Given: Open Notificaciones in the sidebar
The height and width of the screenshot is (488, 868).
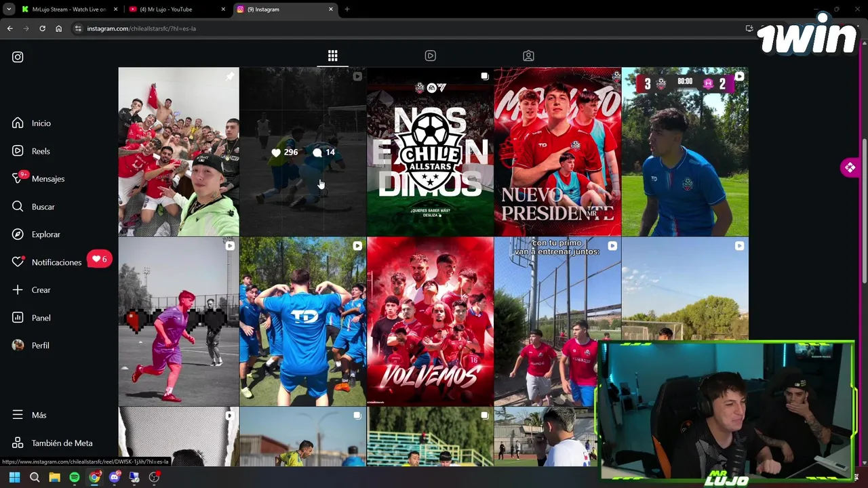Looking at the screenshot, I should click(x=56, y=262).
